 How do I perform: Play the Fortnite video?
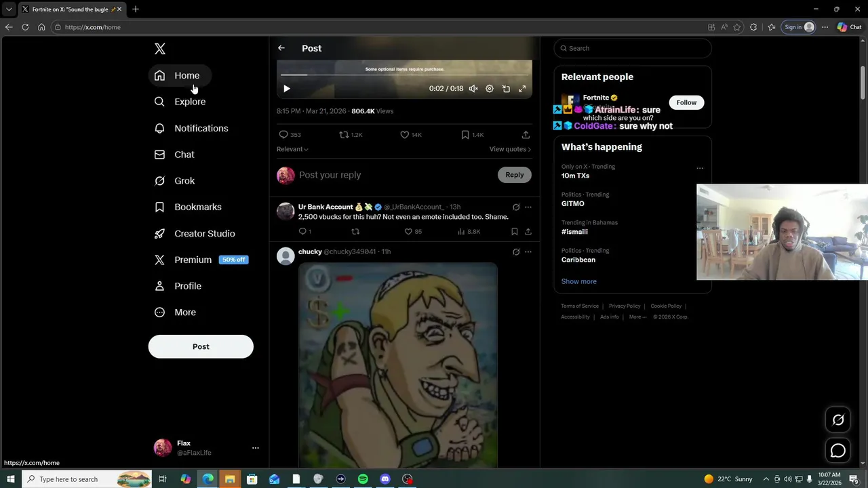click(x=287, y=89)
